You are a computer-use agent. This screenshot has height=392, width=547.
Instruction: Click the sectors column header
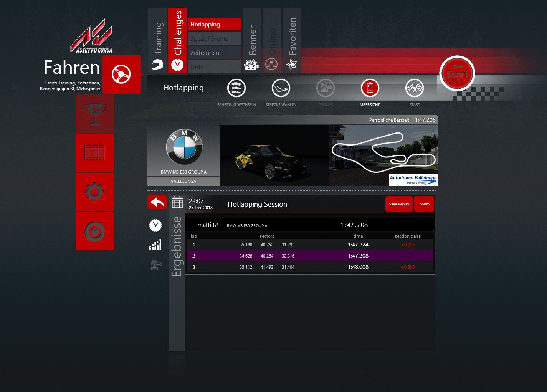(x=267, y=236)
